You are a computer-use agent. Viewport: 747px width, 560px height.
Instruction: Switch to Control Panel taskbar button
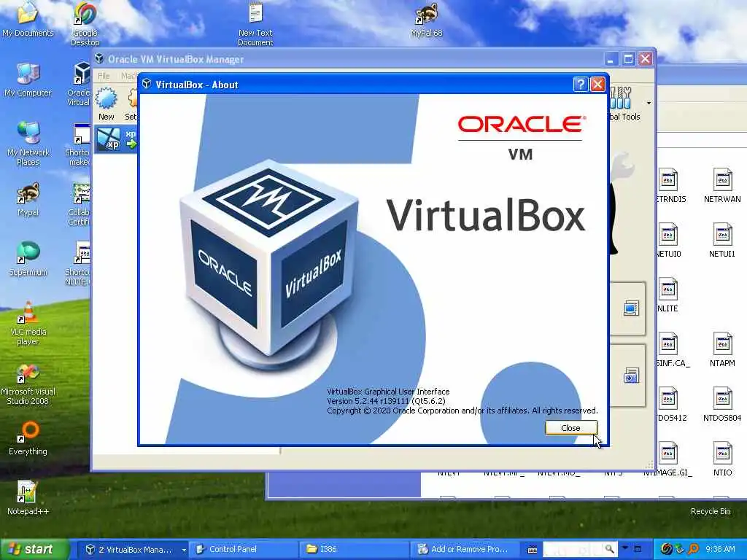244,550
